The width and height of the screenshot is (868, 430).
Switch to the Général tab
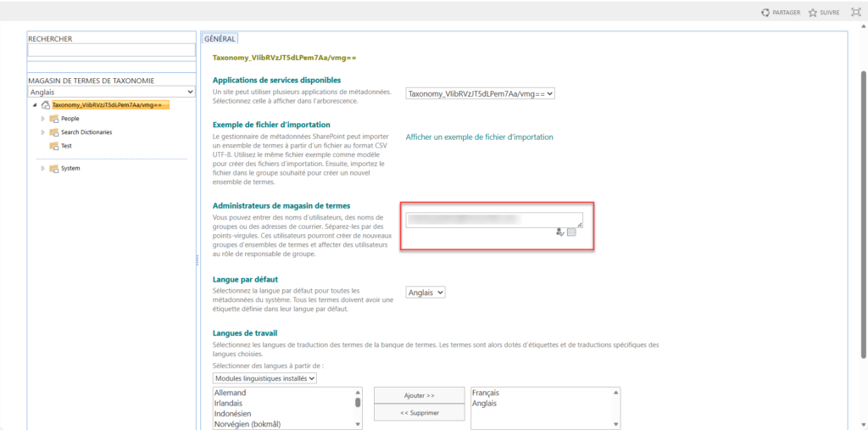click(220, 38)
